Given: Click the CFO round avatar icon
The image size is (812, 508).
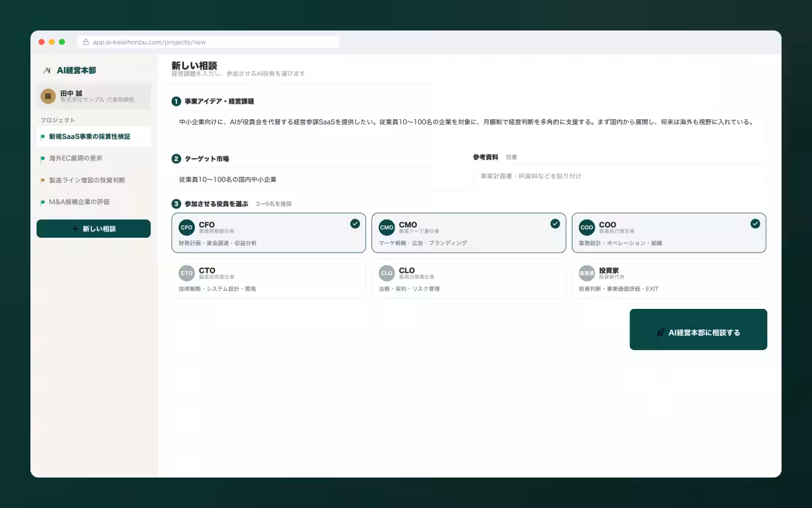Looking at the screenshot, I should pyautogui.click(x=187, y=228).
